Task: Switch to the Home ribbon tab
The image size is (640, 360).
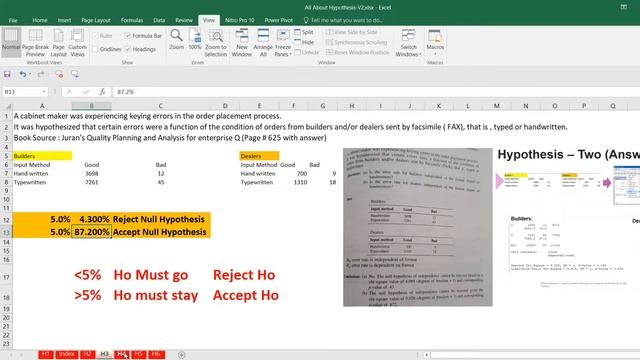Action: pos(40,20)
